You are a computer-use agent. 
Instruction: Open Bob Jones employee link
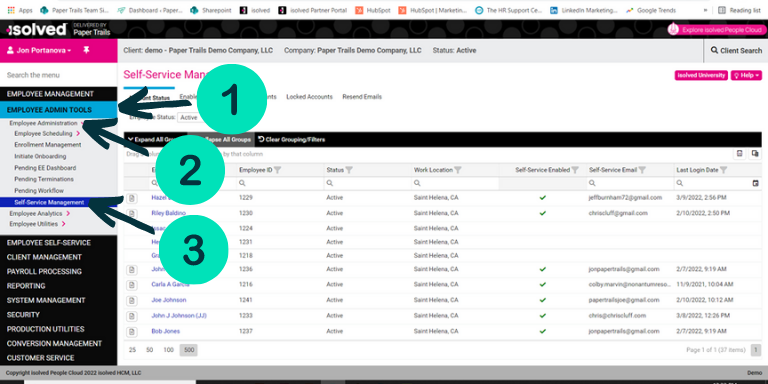(x=166, y=332)
